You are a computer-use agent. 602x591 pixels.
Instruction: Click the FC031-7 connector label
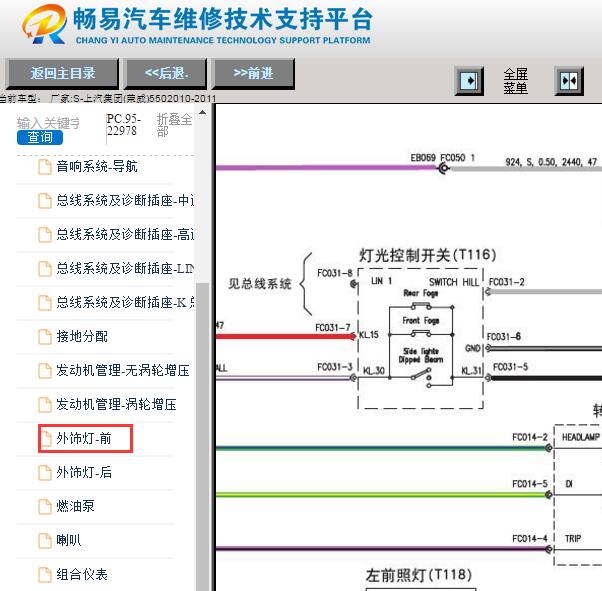tap(332, 328)
